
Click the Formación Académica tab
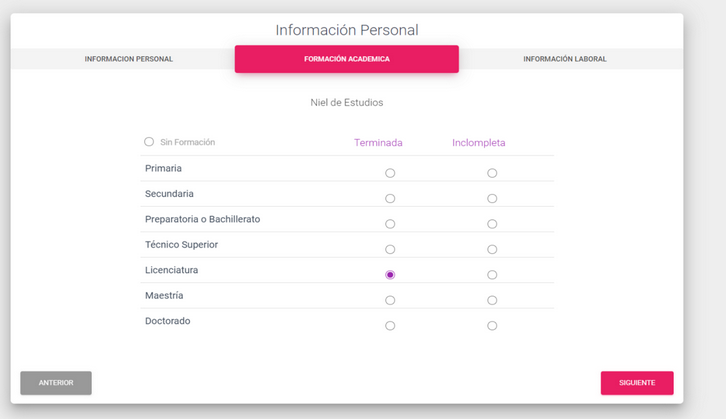pyautogui.click(x=347, y=59)
